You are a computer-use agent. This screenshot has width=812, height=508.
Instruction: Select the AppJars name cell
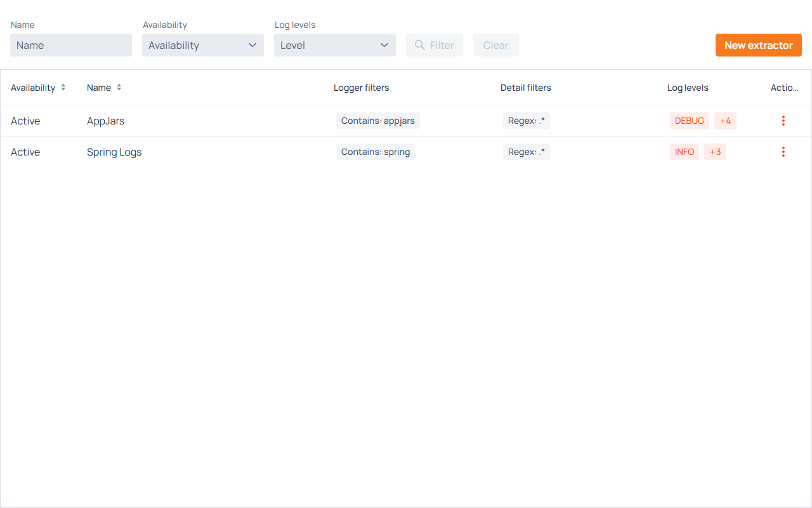pyautogui.click(x=106, y=121)
